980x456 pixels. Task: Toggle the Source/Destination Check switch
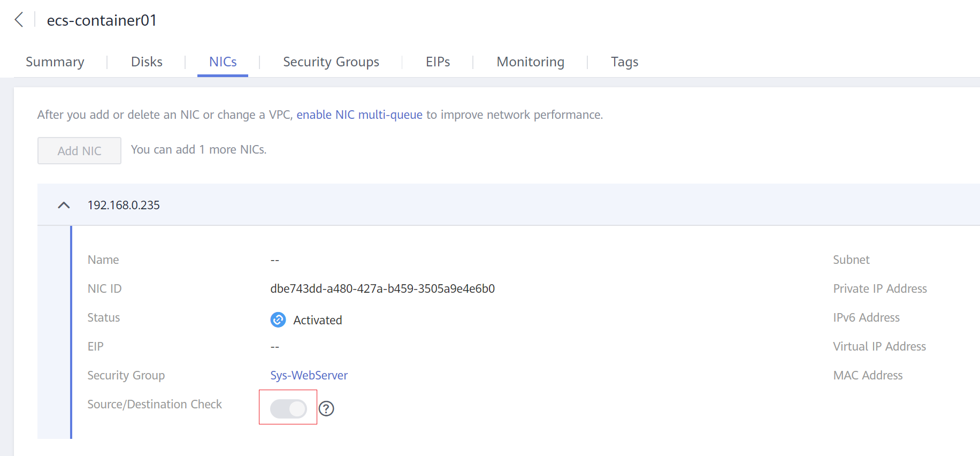pyautogui.click(x=288, y=409)
